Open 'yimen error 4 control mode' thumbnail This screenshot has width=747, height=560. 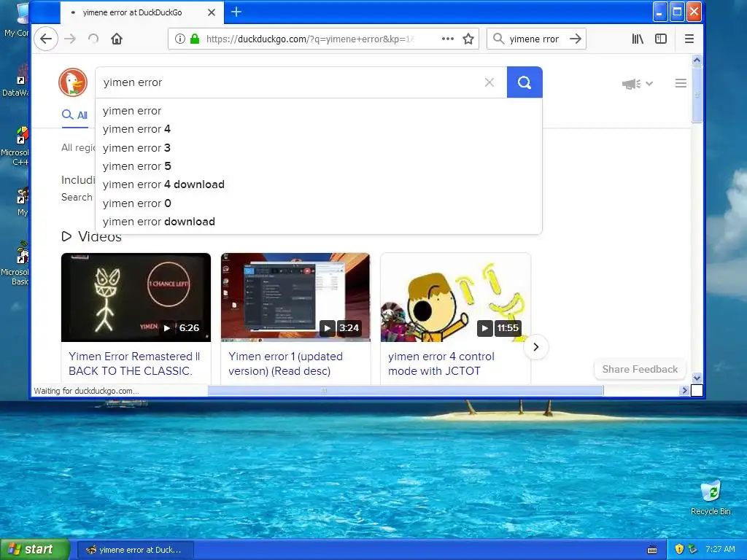pos(455,297)
